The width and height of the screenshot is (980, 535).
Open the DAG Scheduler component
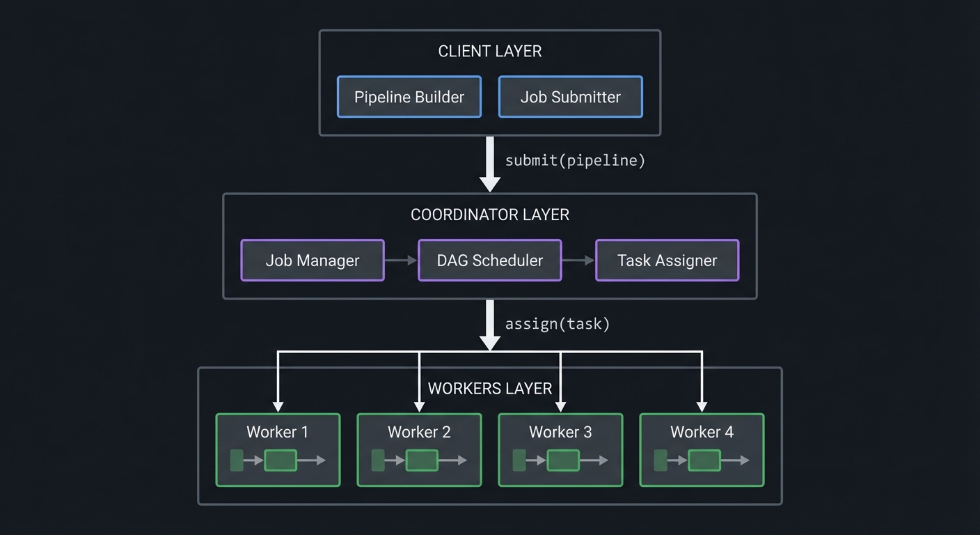[489, 260]
